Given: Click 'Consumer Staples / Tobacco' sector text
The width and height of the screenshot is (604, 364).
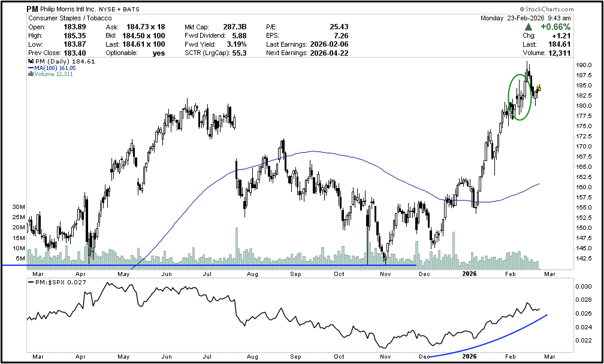Looking at the screenshot, I should tap(70, 18).
